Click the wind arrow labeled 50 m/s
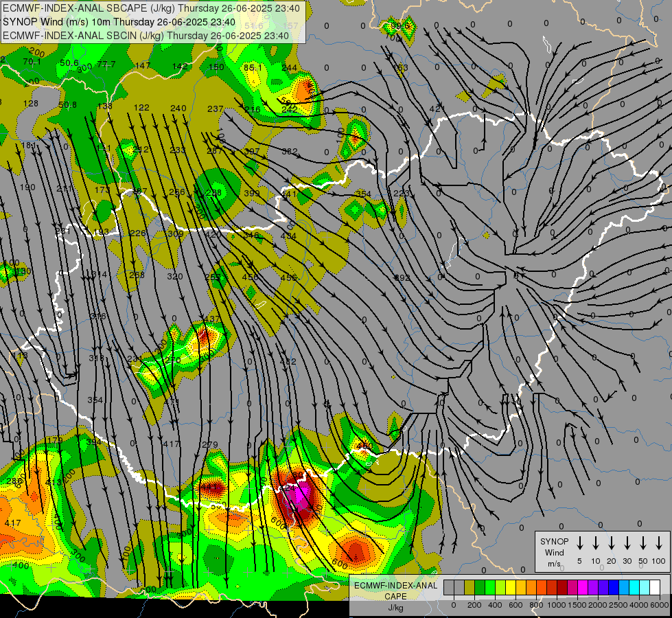The width and height of the screenshot is (672, 618). [643, 543]
